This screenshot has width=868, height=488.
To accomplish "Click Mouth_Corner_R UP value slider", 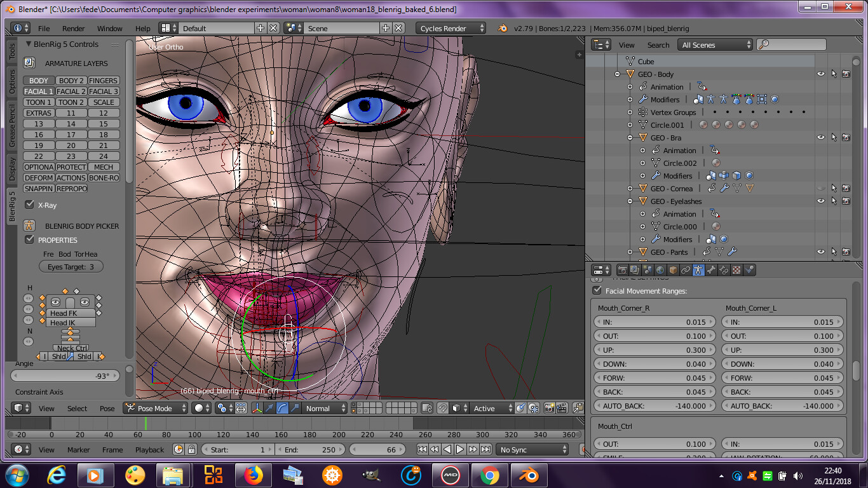I will click(654, 350).
